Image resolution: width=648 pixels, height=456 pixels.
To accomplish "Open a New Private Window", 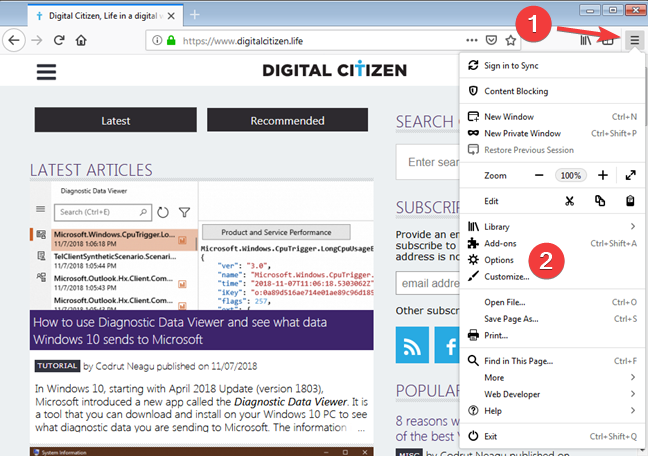I will click(552, 133).
